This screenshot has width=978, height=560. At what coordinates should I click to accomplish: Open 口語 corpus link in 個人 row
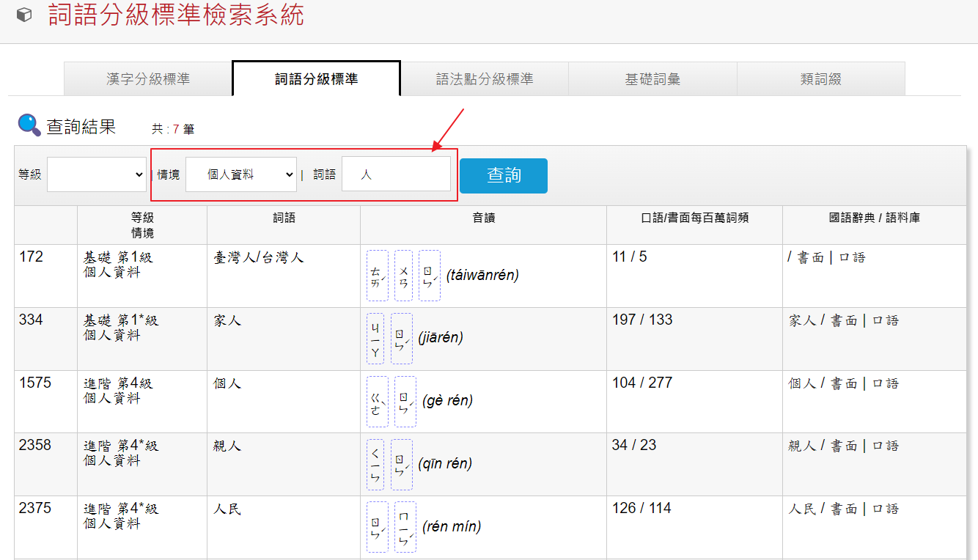(x=885, y=383)
